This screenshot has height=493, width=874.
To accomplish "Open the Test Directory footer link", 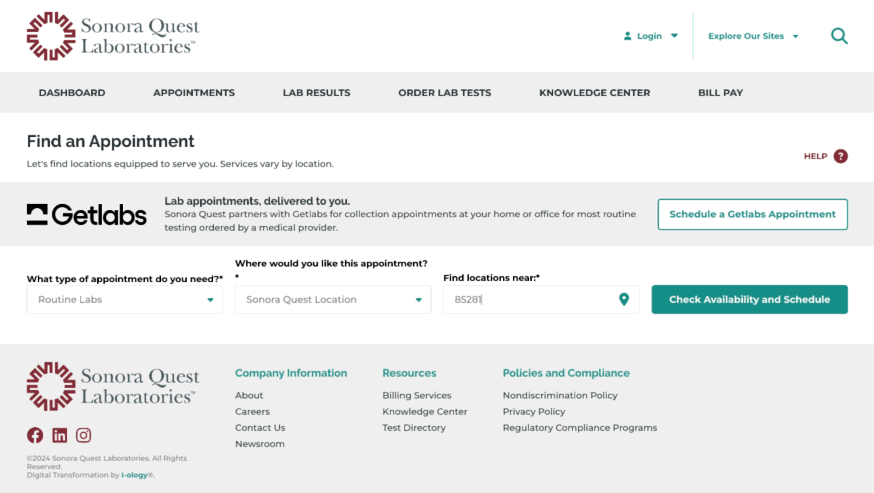I will point(414,428).
